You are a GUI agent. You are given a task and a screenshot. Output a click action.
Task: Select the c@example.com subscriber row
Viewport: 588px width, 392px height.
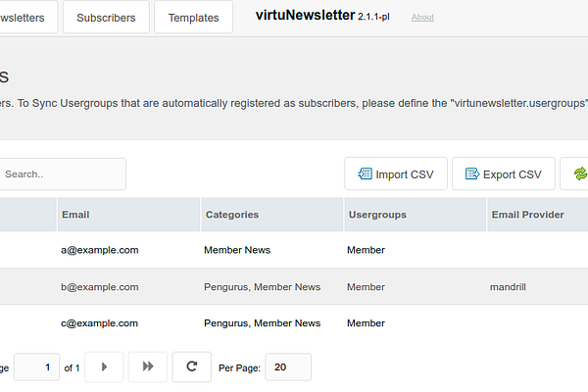(x=294, y=323)
